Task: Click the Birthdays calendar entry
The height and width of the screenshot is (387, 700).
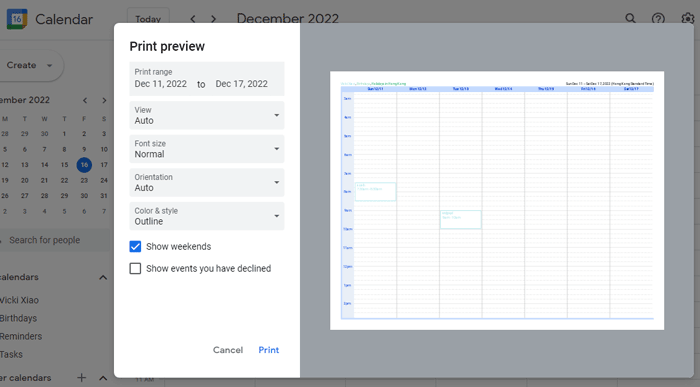Action: click(18, 318)
